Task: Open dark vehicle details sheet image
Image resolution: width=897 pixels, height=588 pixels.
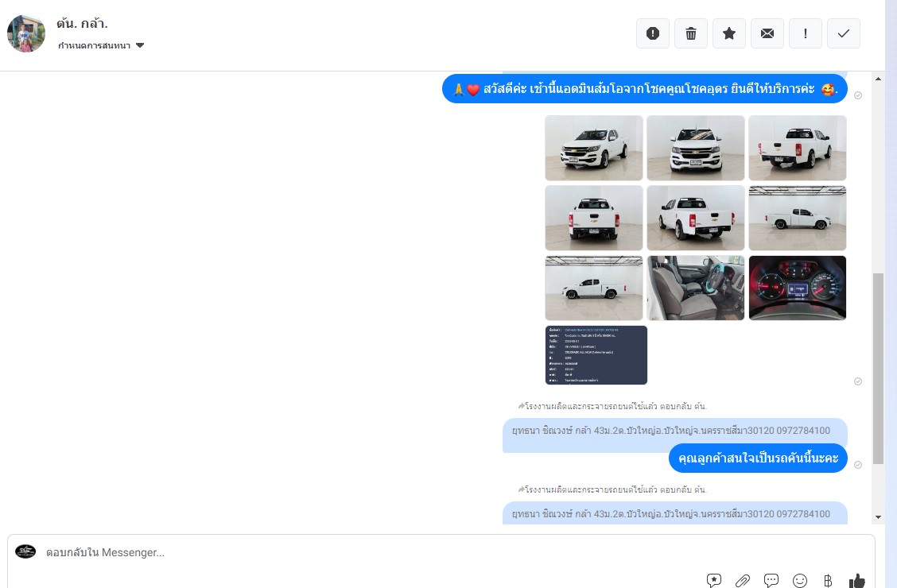Action: pos(596,355)
